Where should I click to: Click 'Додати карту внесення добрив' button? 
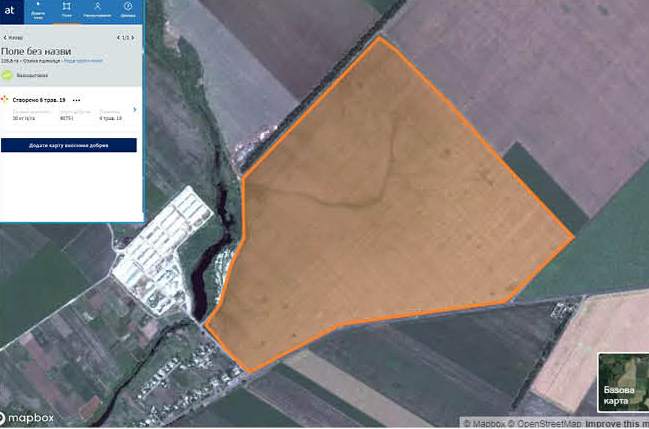(x=69, y=145)
